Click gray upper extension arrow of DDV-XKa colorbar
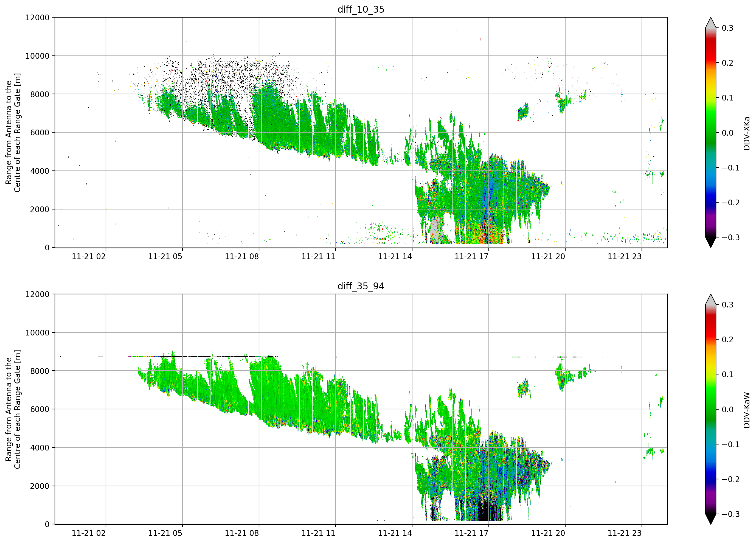The width and height of the screenshot is (756, 543). 711,23
